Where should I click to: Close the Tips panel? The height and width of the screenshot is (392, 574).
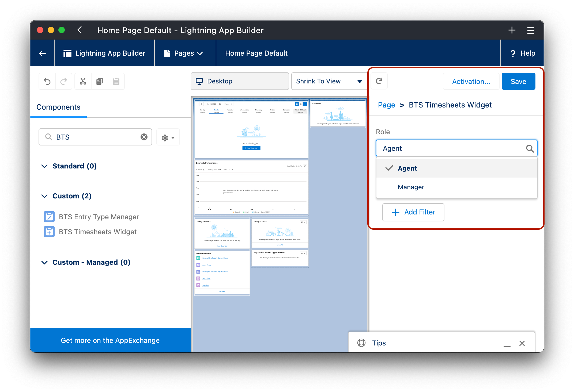tap(522, 343)
